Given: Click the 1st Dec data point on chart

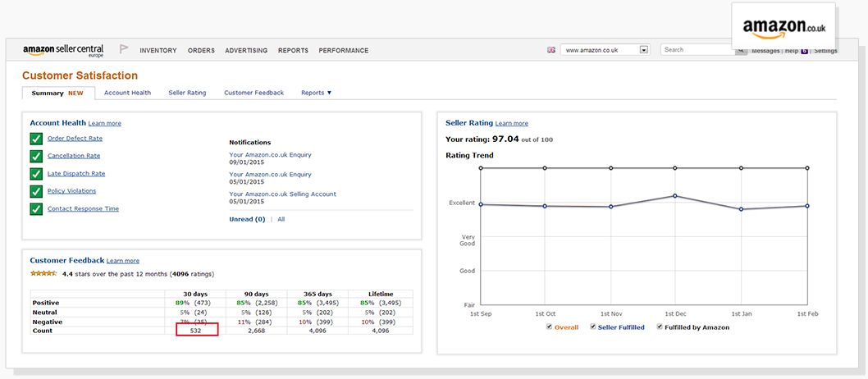Looking at the screenshot, I should click(674, 196).
